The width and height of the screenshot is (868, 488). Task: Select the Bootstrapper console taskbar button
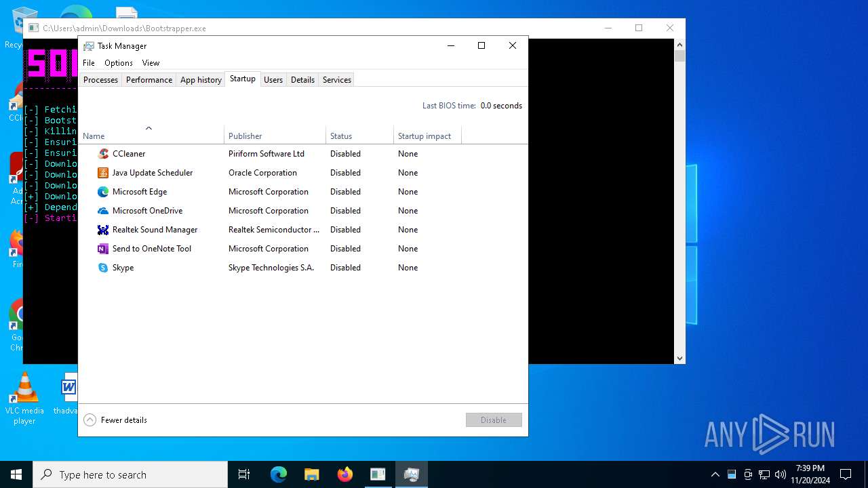tap(378, 474)
